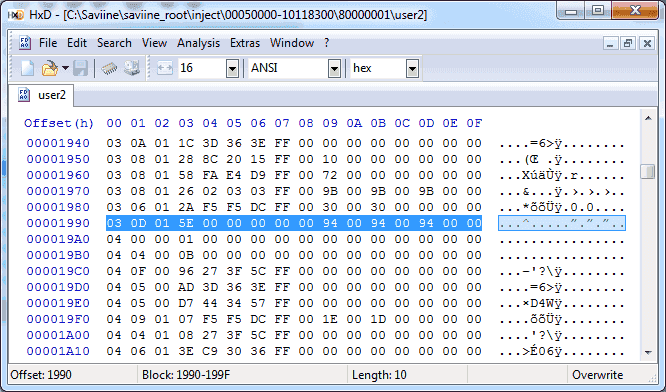Viewport: 666px width, 392px height.
Task: Click the Length: 10 status entry
Action: 379,375
